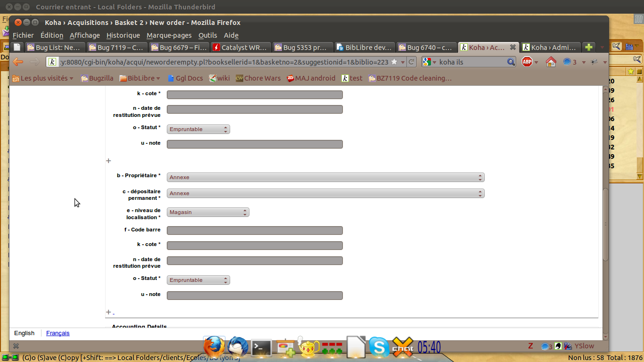This screenshot has height=362, width=644.
Task: Click into the 'f - Code barre' field
Action: pos(255,230)
